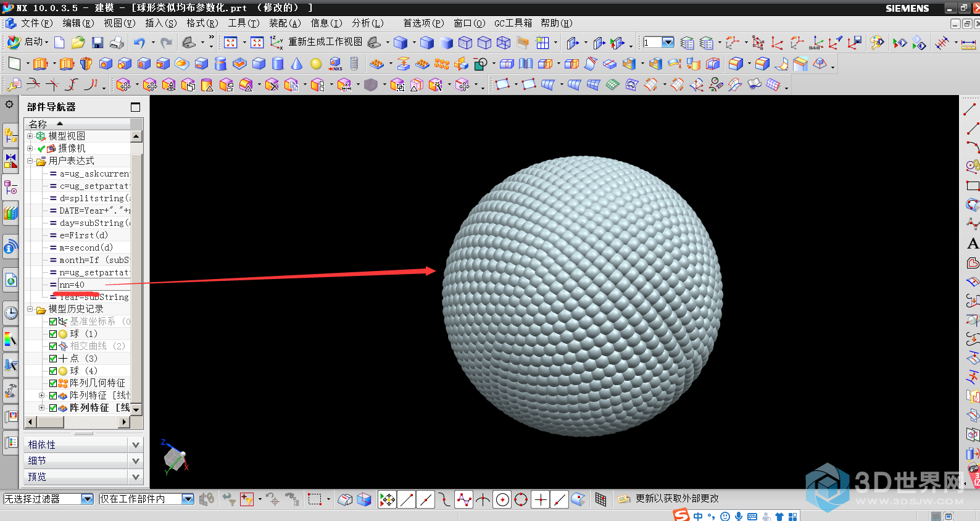980x521 pixels.
Task: Open a file using the folder icon
Action: pyautogui.click(x=78, y=42)
